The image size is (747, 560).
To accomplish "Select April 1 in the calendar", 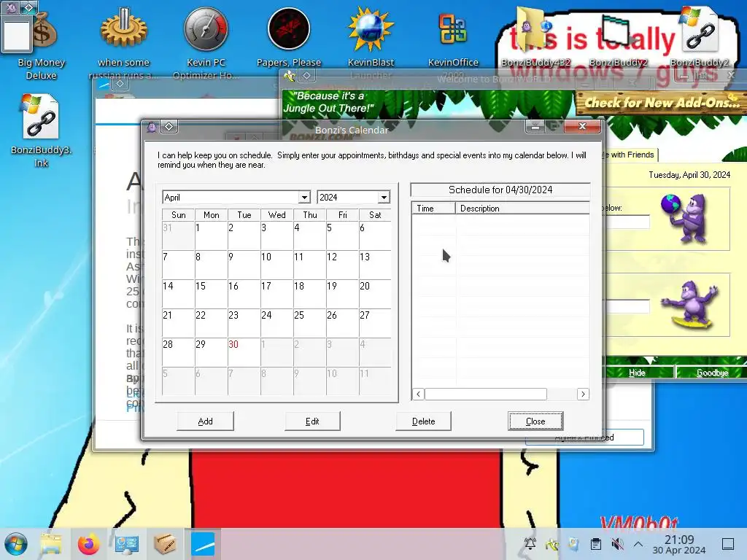I will 211,236.
